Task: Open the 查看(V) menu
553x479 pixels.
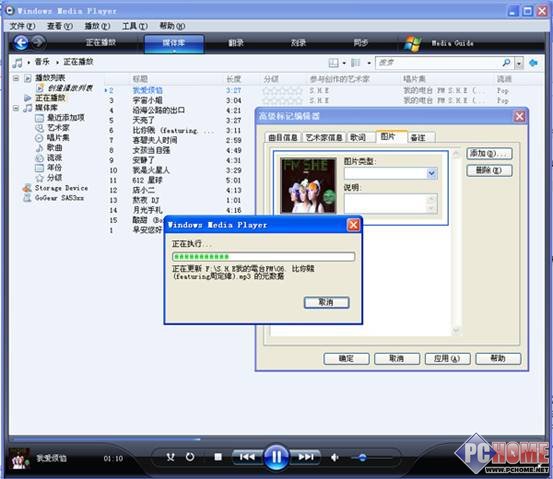Action: (60, 26)
